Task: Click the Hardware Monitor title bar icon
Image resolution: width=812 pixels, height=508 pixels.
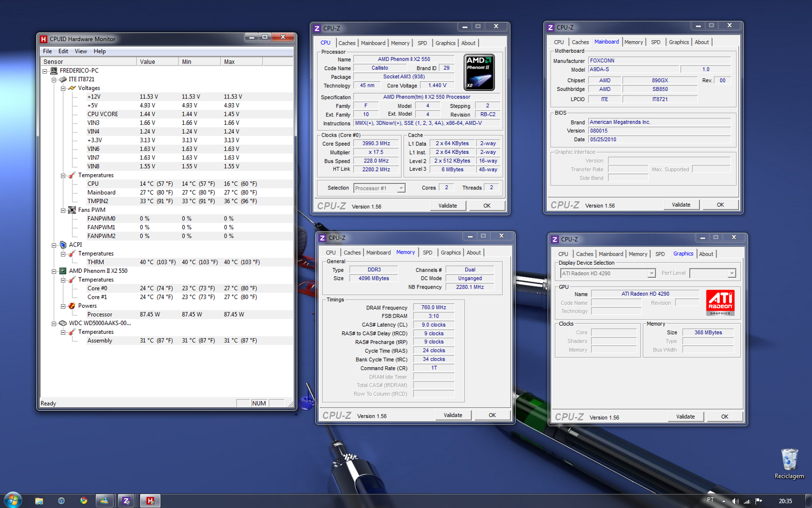Action: (x=44, y=39)
